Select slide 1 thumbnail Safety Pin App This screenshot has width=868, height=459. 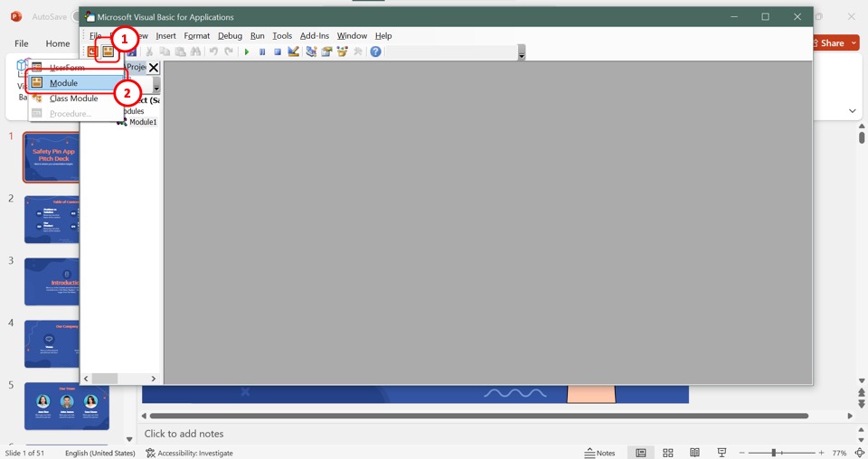tap(52, 157)
